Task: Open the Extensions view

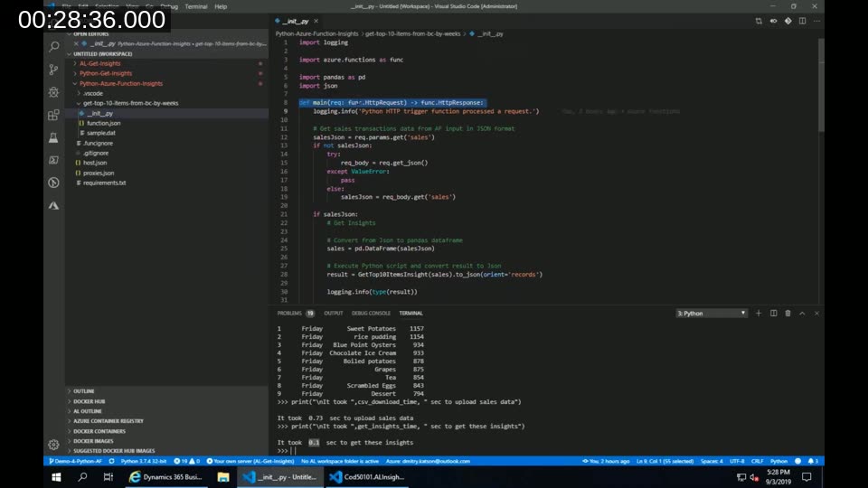Action: click(53, 115)
